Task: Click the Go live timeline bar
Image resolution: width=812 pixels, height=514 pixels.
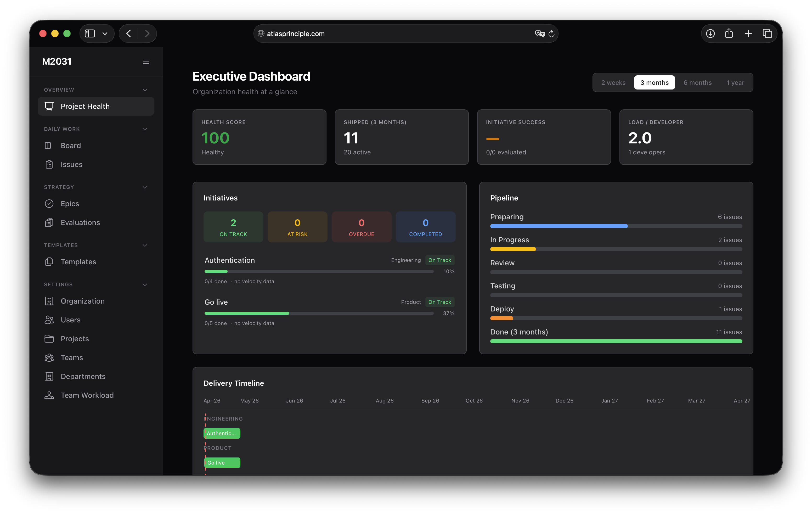Action: click(222, 462)
